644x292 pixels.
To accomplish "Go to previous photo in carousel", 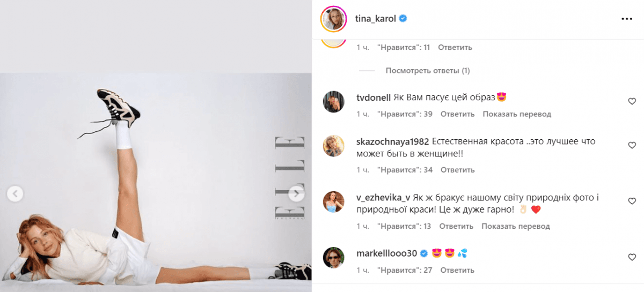I will point(15,194).
